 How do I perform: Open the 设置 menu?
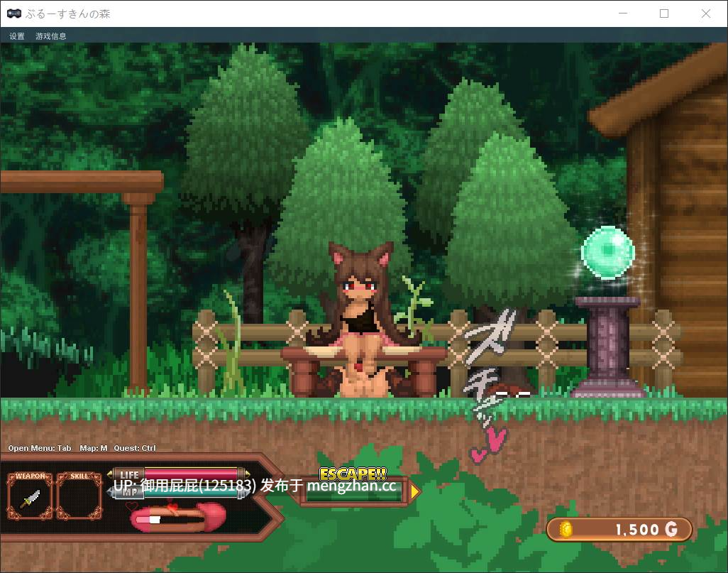point(17,36)
